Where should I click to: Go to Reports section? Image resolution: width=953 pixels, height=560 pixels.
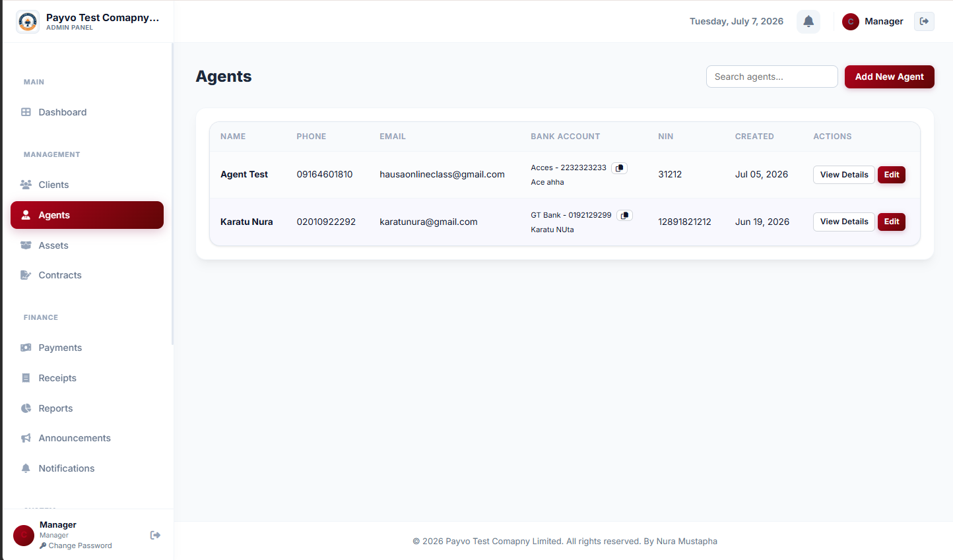(x=87, y=408)
